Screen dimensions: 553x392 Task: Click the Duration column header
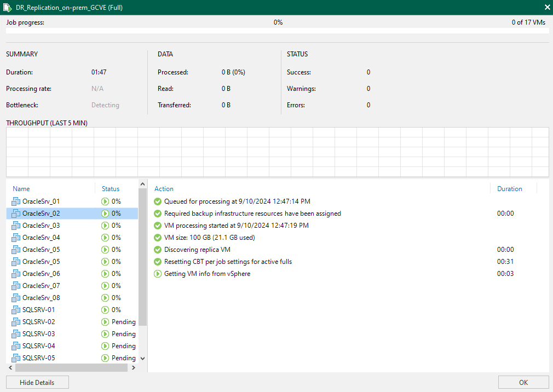pyautogui.click(x=509, y=189)
